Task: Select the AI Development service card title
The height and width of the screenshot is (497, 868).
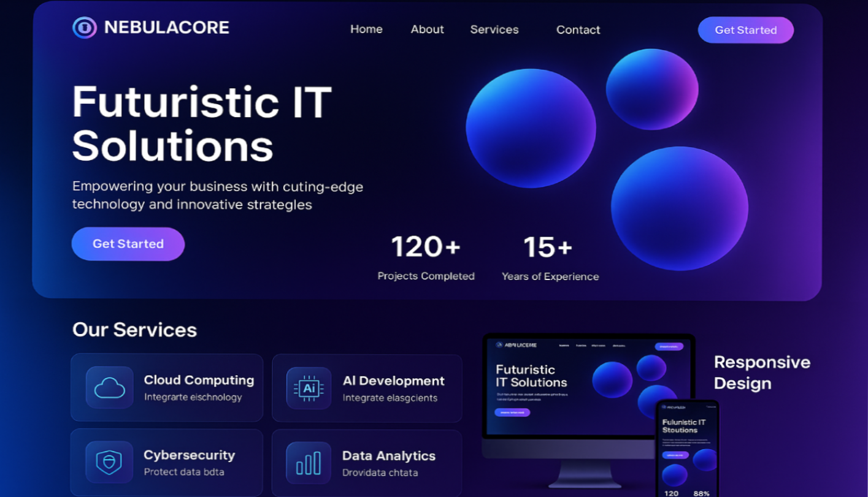Action: point(393,381)
